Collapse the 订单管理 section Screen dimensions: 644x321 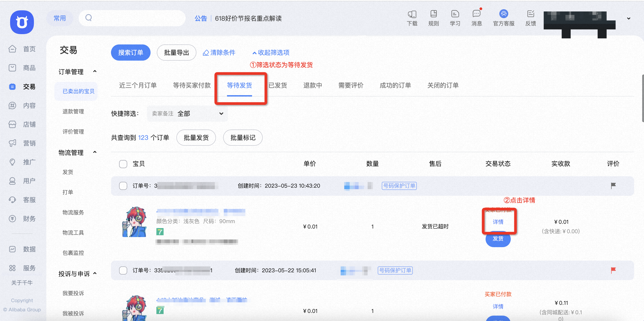coord(95,71)
